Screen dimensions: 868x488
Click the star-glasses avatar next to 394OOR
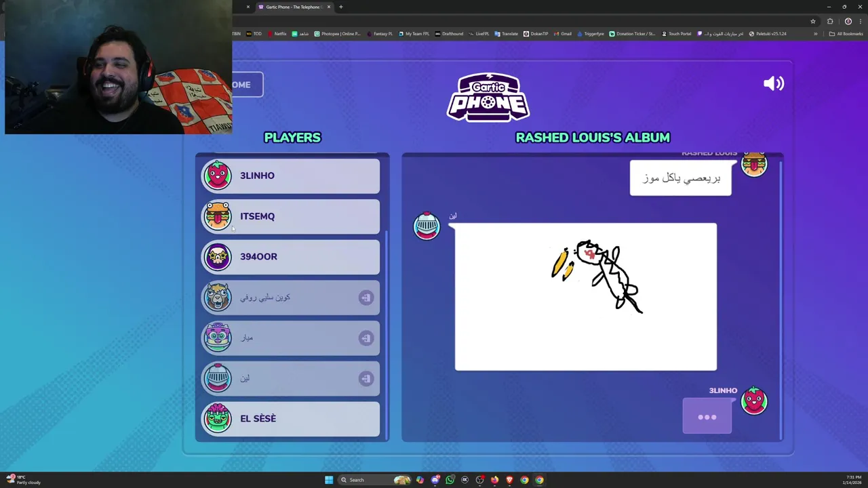tap(218, 257)
